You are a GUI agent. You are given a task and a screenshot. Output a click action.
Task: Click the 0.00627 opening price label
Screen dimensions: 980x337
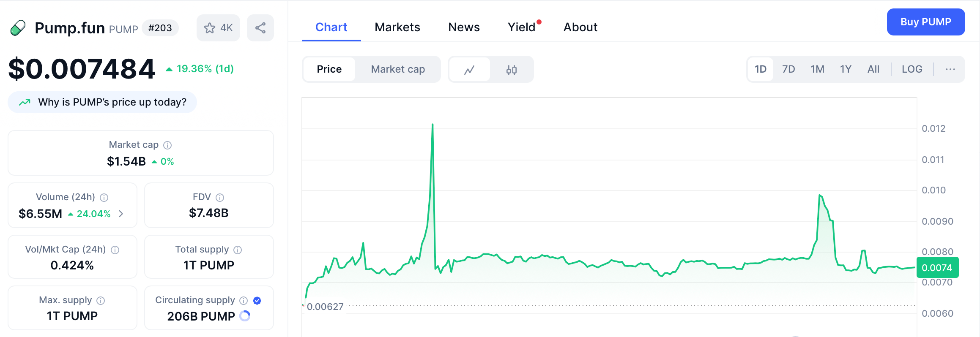[325, 307]
